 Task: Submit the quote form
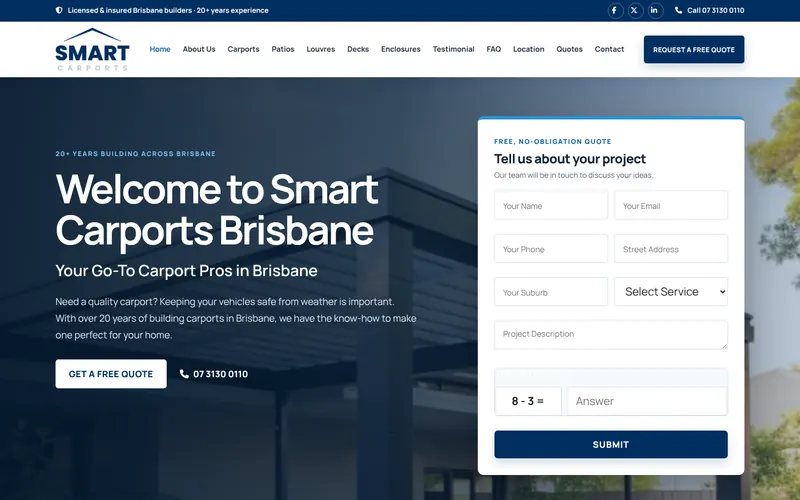tap(611, 444)
